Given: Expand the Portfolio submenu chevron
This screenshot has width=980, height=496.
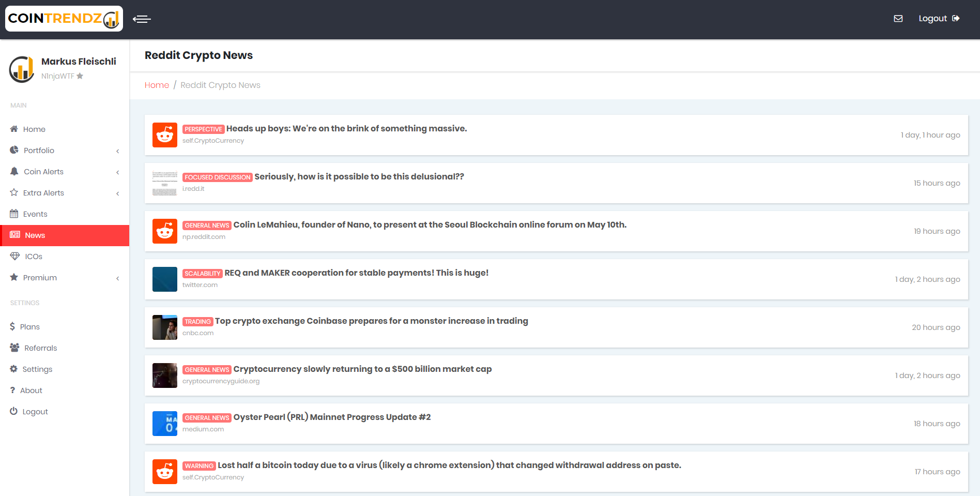Looking at the screenshot, I should tap(118, 151).
